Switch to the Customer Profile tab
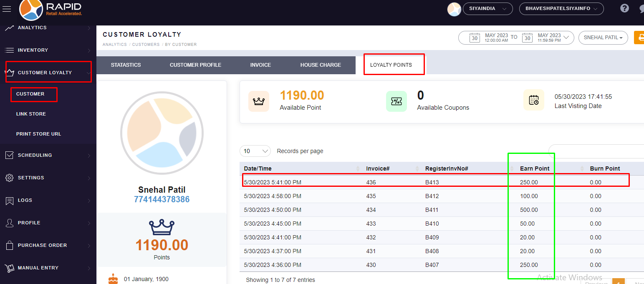This screenshot has height=284, width=644. pyautogui.click(x=195, y=65)
